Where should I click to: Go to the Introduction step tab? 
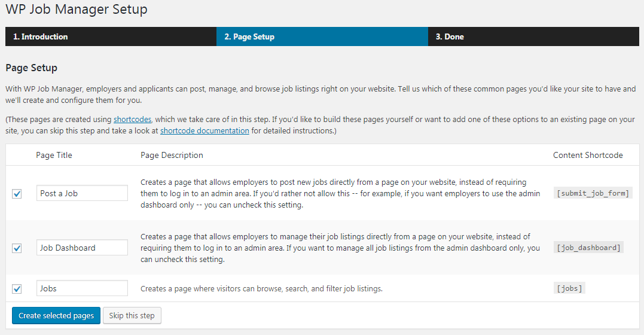tap(111, 36)
